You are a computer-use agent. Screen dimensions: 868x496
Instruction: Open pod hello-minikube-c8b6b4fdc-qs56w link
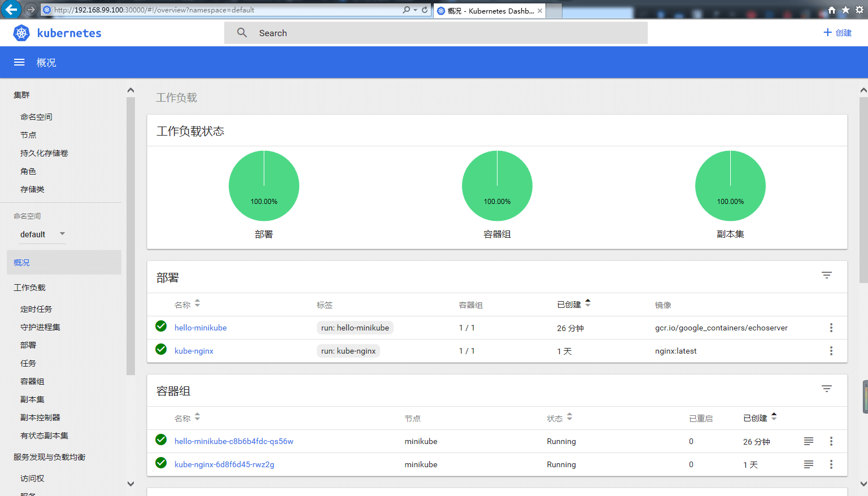click(234, 441)
